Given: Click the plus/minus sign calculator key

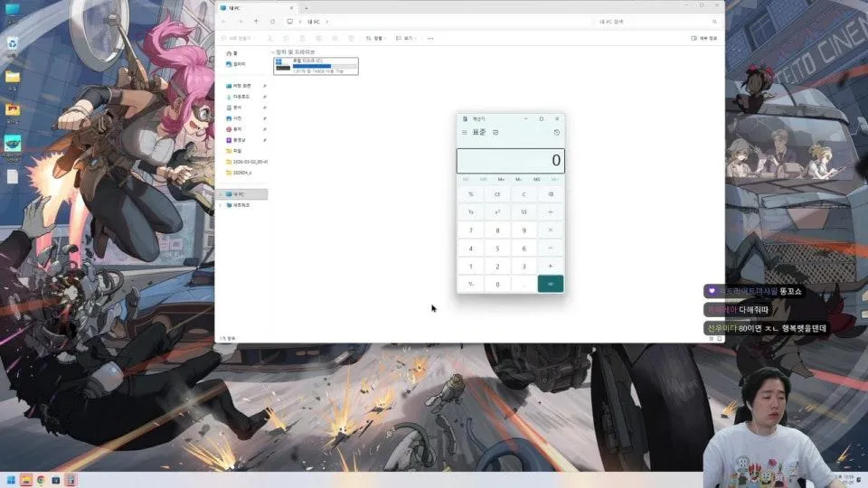Looking at the screenshot, I should pyautogui.click(x=470, y=284).
